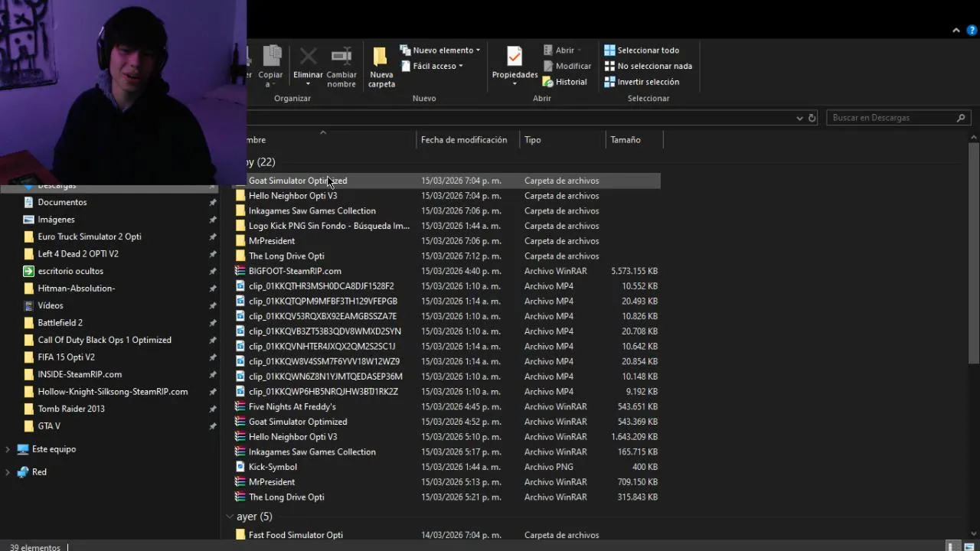This screenshot has width=980, height=551.
Task: Select Kick-Symbol PNG file icon
Action: [240, 467]
